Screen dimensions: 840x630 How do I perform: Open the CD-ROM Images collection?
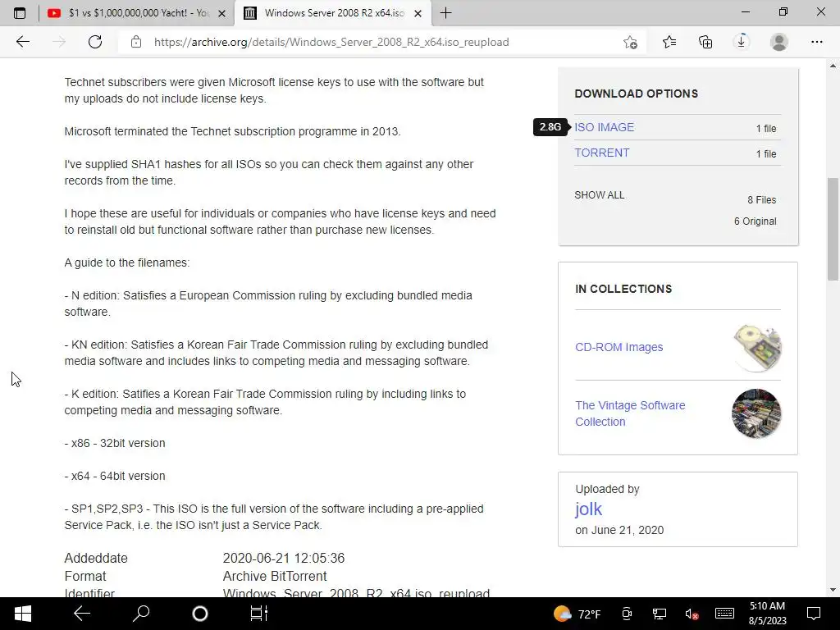point(619,347)
